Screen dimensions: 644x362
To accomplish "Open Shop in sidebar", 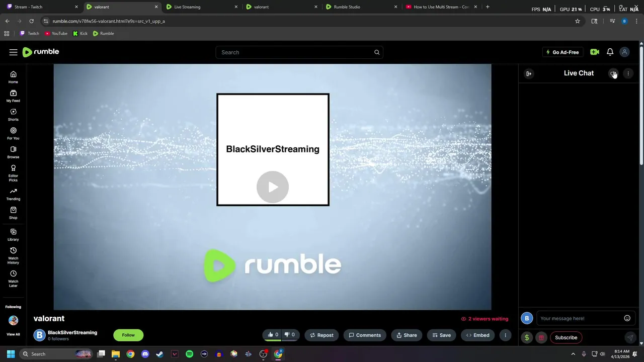I will pyautogui.click(x=13, y=213).
